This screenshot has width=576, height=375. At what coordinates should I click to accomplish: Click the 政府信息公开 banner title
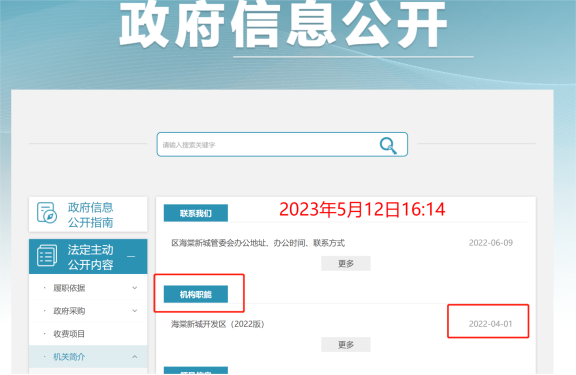click(x=283, y=25)
